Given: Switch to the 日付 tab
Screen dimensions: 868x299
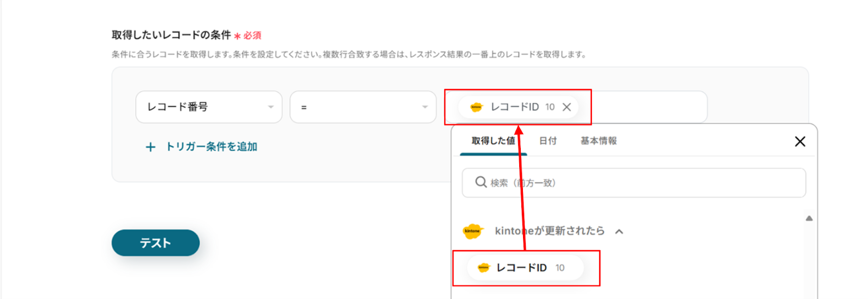Looking at the screenshot, I should (x=548, y=141).
